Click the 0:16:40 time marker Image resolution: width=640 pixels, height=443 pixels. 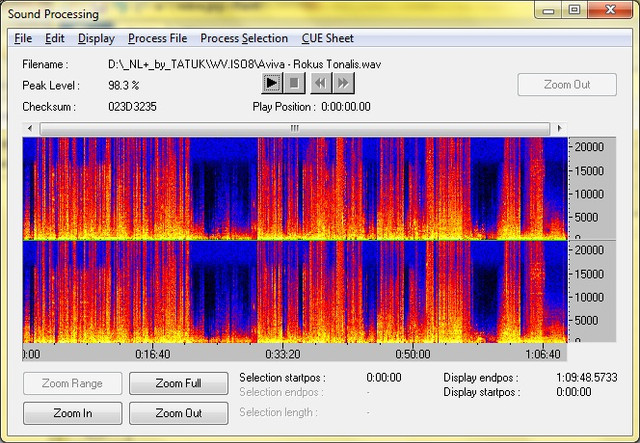click(153, 354)
